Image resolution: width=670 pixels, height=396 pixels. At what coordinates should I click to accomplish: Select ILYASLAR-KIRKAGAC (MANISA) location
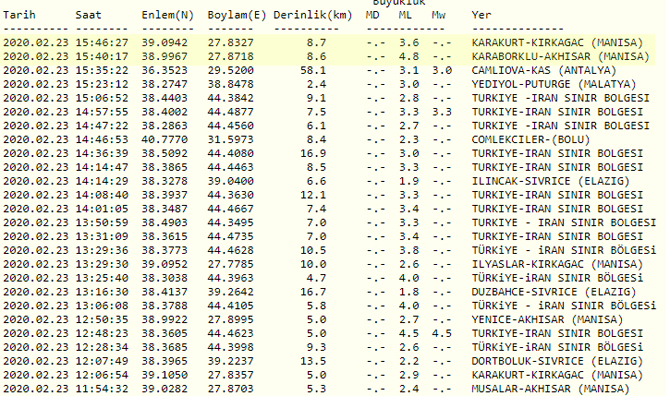tap(557, 264)
